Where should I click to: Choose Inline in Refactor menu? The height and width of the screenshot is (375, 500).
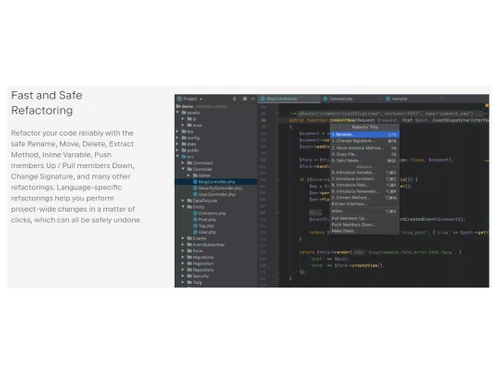(x=365, y=211)
